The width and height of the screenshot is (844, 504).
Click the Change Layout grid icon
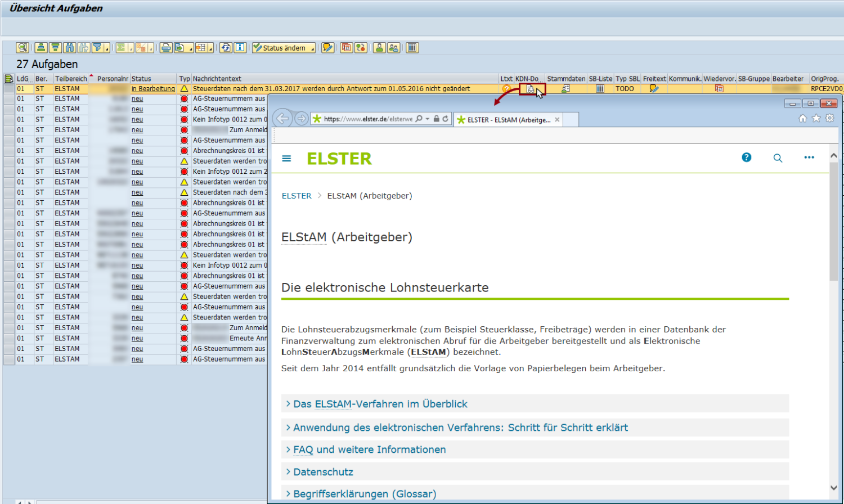tap(201, 48)
